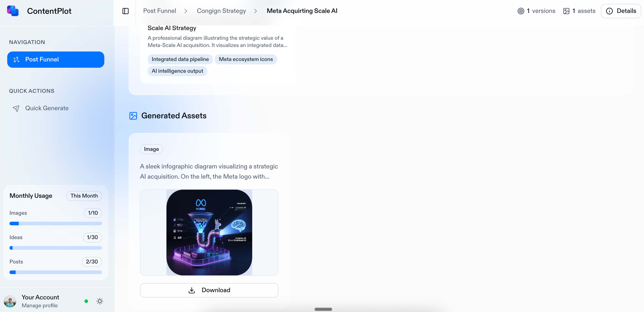Click the Quick Generate paper plane icon
The width and height of the screenshot is (644, 312).
16,108
